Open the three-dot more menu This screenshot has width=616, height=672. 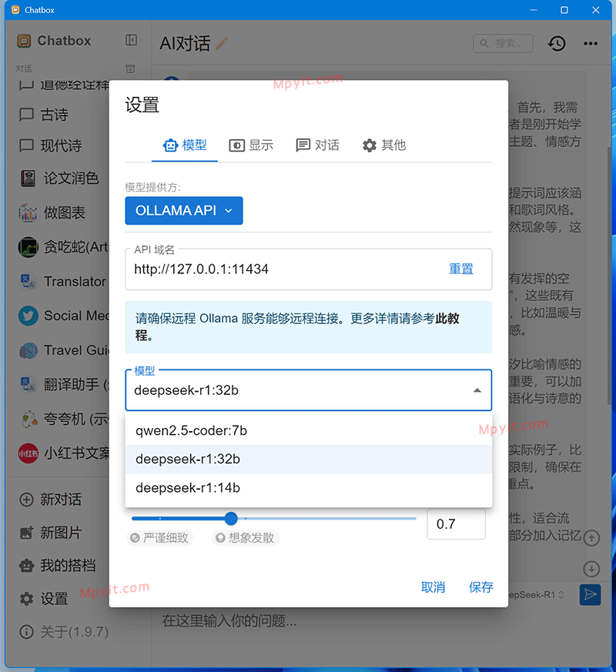click(591, 43)
